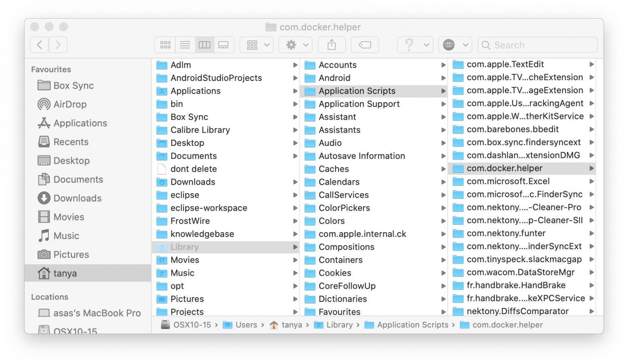Toggle the preview eye icon in the toolbar
This screenshot has height=364, width=628.
[450, 45]
